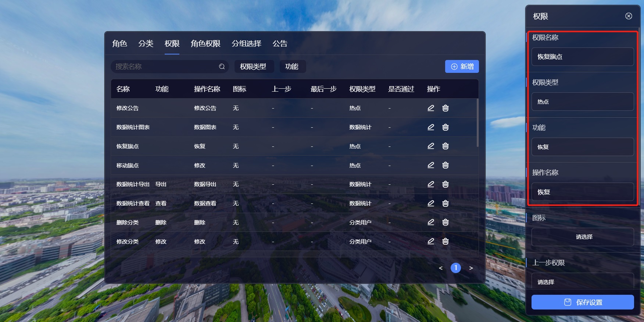
Task: Edit the 移动旗点 row with pencil icon
Action: 431,165
